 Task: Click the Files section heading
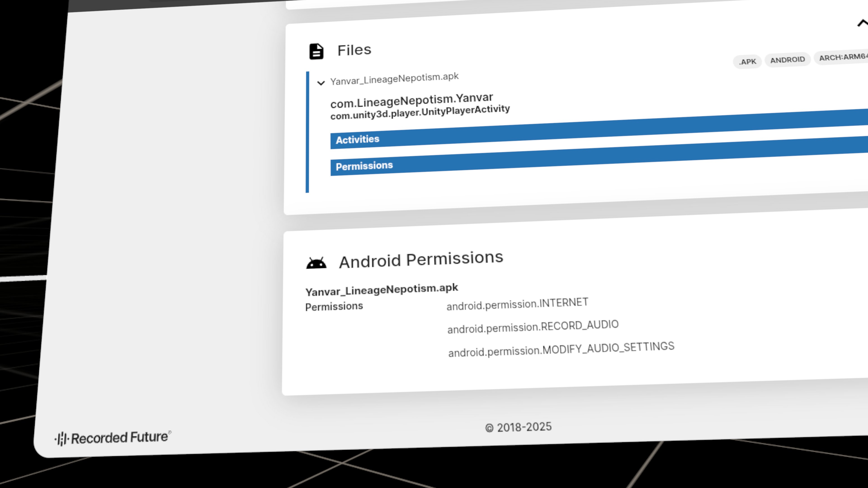point(354,50)
